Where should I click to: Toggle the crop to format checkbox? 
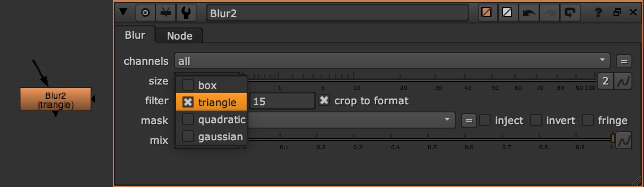point(324,101)
